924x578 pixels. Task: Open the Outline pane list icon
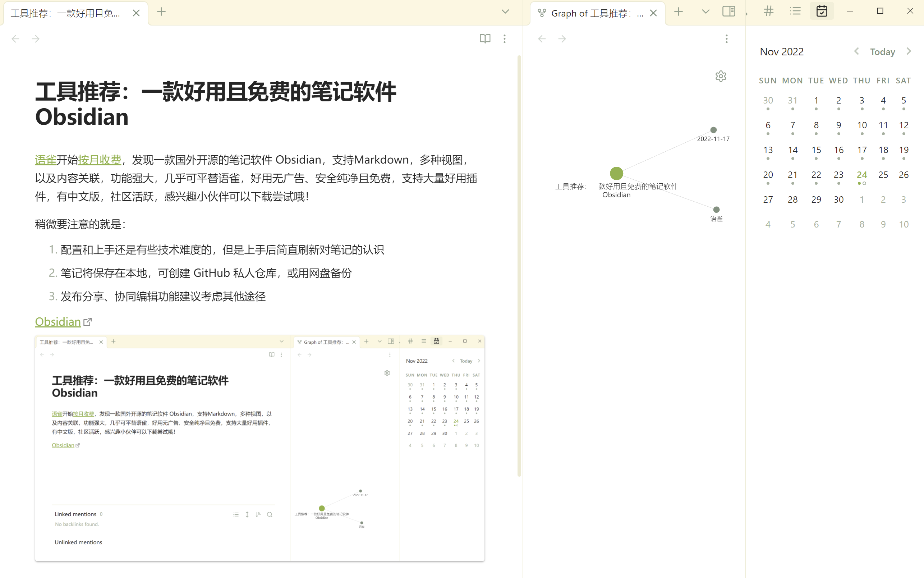(795, 11)
